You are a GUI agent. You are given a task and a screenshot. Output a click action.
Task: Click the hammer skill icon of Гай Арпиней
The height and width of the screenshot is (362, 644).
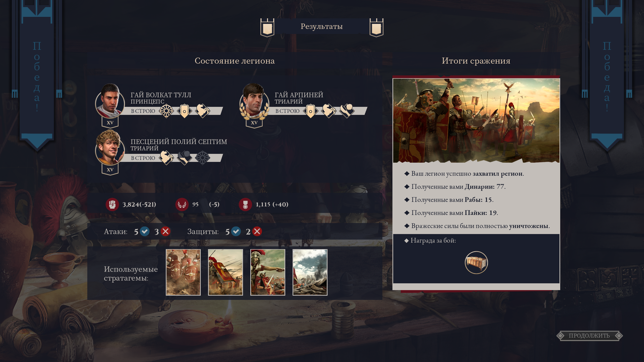[x=347, y=111]
